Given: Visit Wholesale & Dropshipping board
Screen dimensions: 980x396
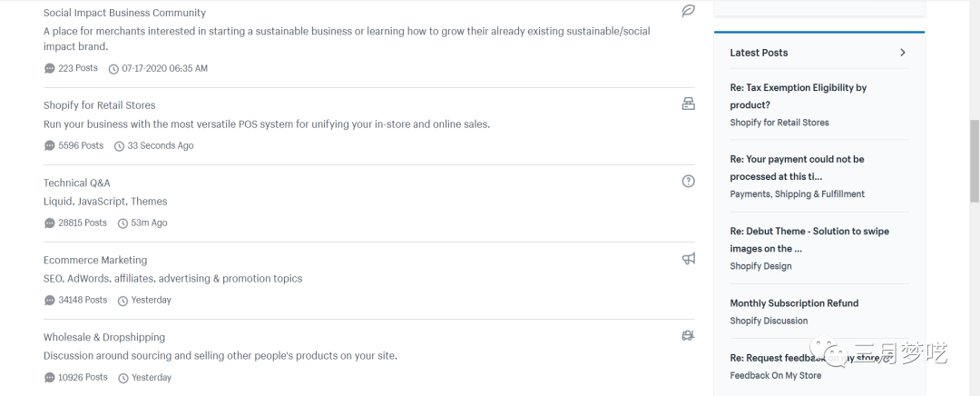Looking at the screenshot, I should 104,337.
